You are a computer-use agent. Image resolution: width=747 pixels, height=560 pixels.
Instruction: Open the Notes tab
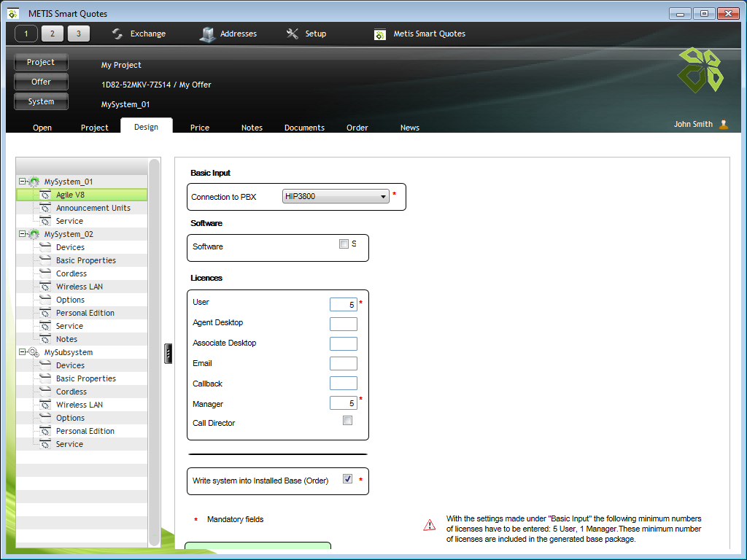(252, 128)
